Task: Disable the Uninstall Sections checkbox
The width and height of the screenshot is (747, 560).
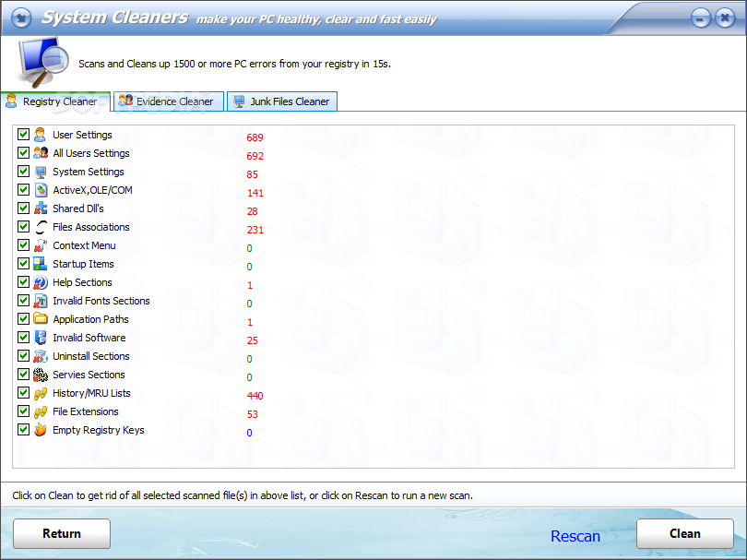Action: pos(23,355)
